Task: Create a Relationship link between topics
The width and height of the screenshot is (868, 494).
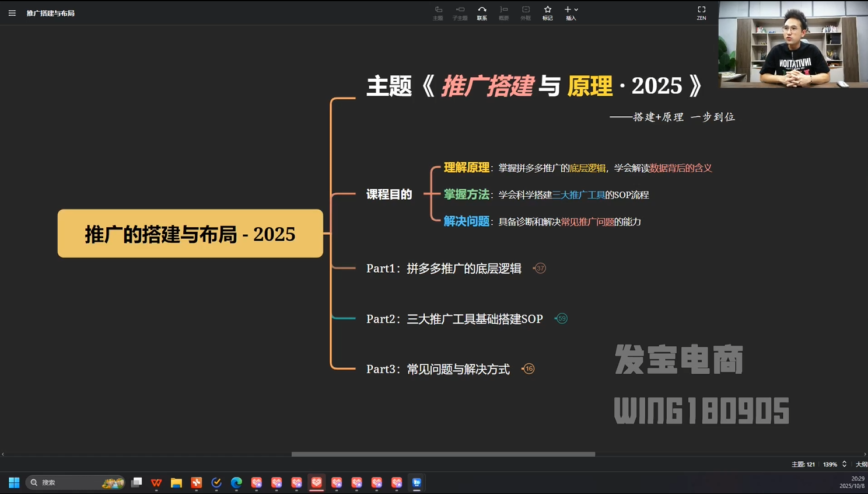Action: pos(482,13)
